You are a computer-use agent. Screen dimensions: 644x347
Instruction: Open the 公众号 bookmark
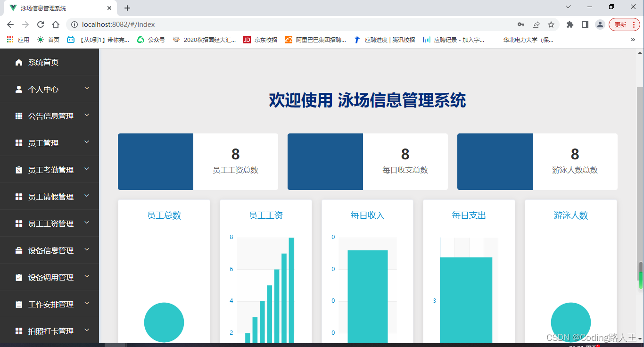click(x=151, y=40)
